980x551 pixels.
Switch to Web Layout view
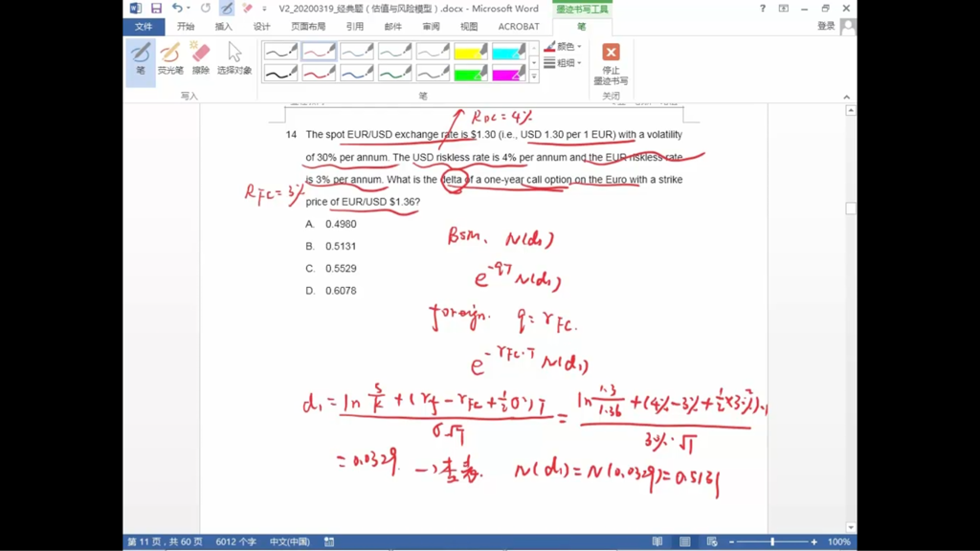712,541
